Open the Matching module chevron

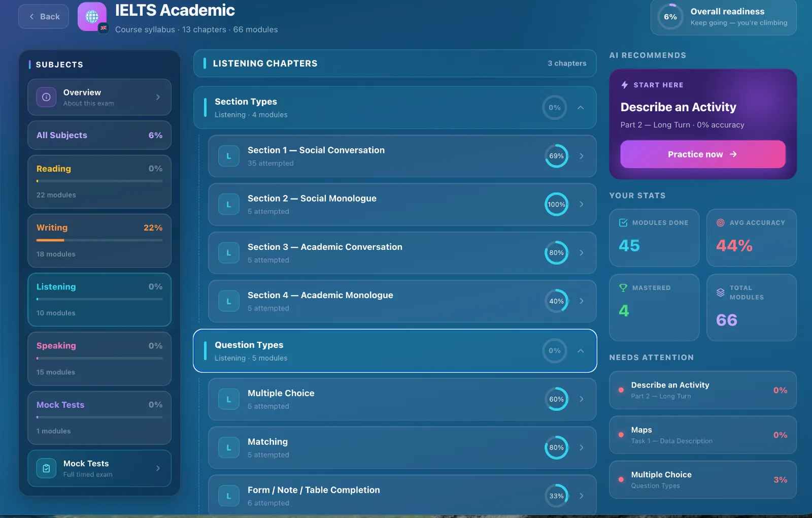[x=582, y=447]
